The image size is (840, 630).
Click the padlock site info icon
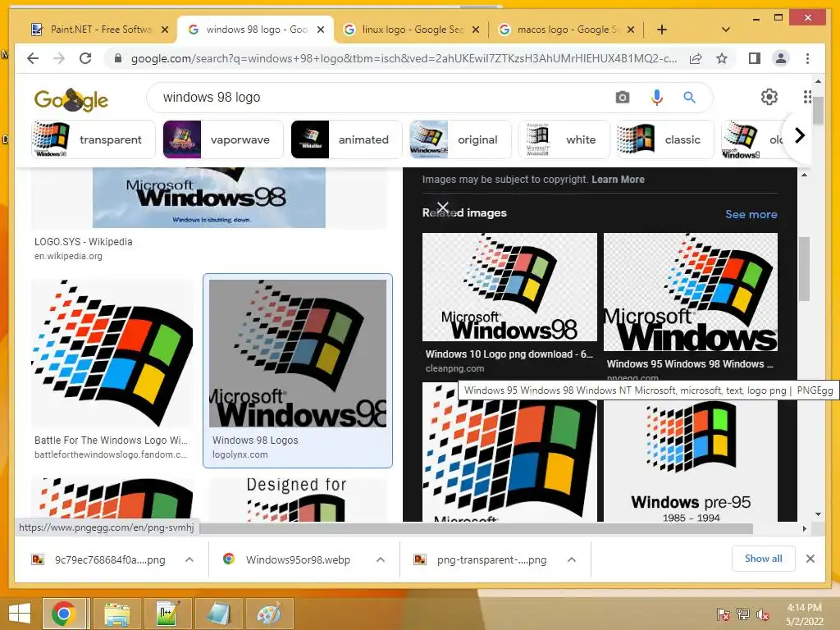point(118,58)
